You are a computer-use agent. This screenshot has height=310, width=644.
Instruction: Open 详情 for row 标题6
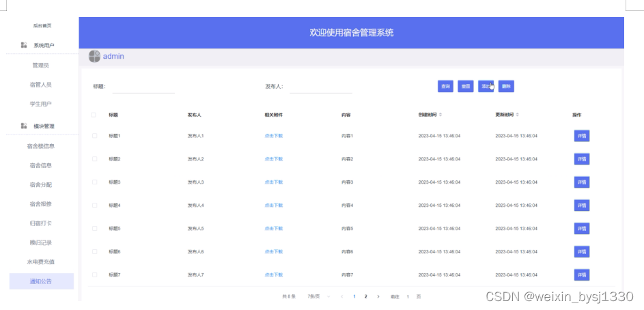pos(582,252)
